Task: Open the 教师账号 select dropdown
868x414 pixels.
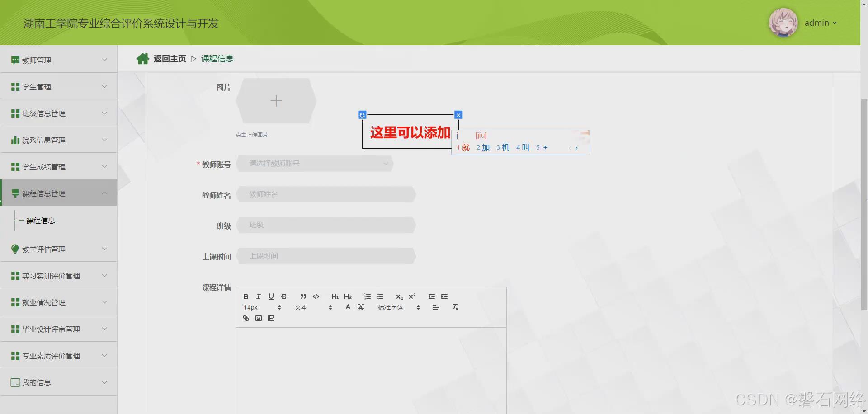Action: click(315, 164)
